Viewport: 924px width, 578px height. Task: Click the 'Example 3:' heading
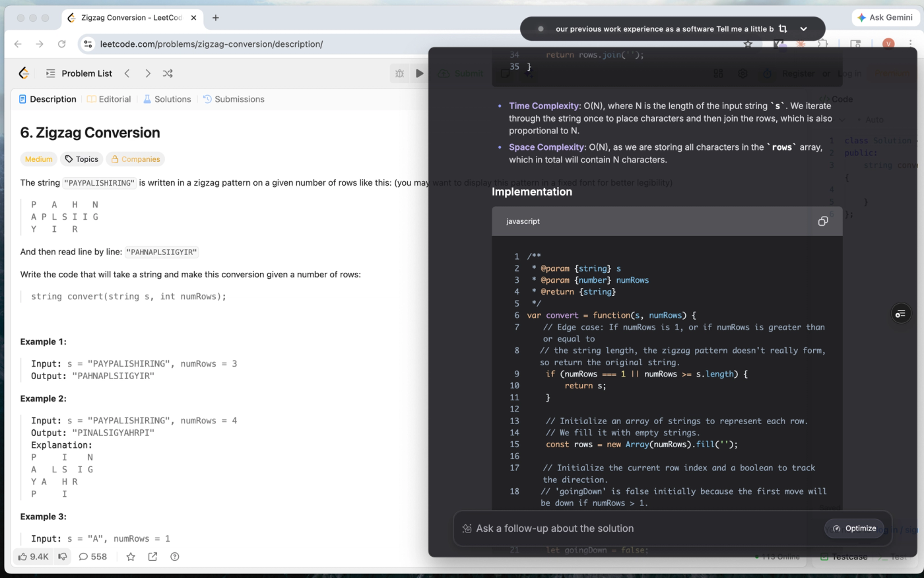pos(44,517)
